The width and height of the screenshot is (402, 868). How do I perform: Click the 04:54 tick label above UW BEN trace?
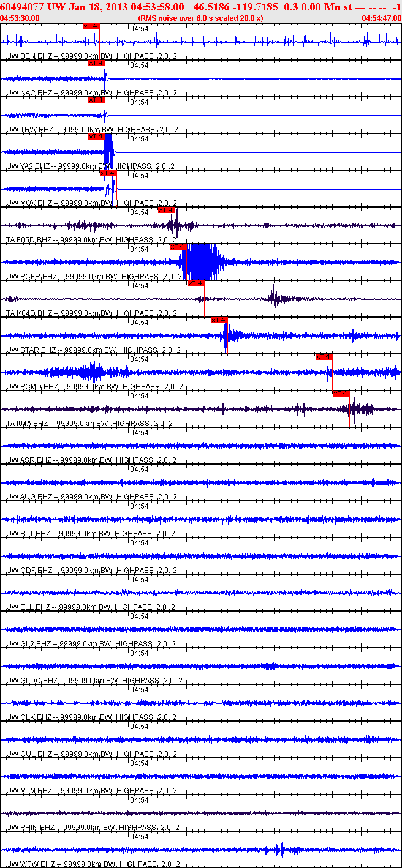[x=140, y=29]
